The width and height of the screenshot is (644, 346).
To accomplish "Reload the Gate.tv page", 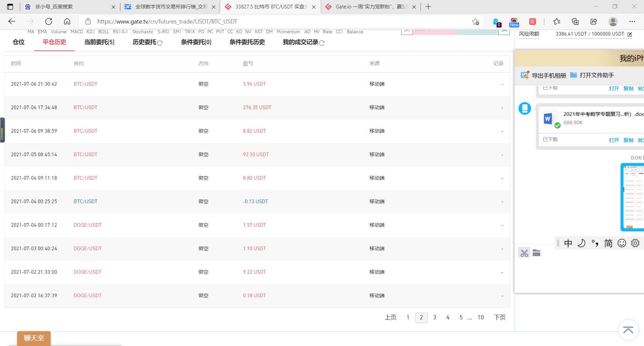I will 48,21.
